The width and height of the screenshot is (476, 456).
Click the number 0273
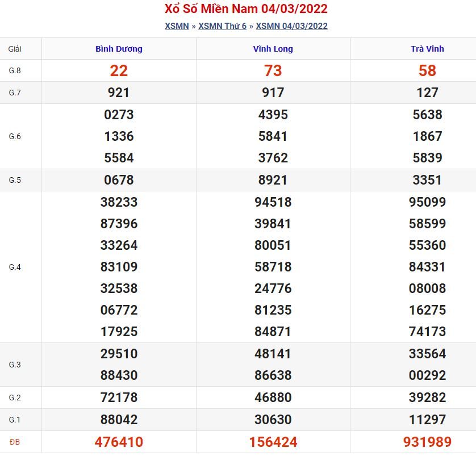[119, 115]
